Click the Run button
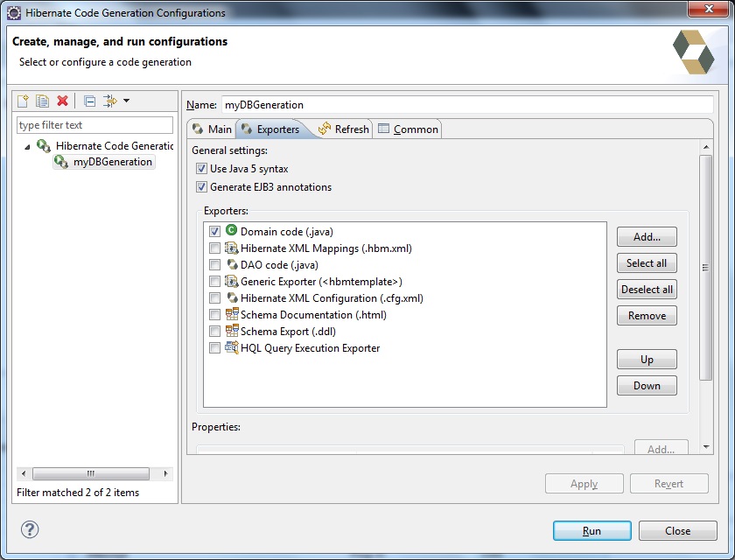This screenshot has width=735, height=560. click(x=592, y=530)
